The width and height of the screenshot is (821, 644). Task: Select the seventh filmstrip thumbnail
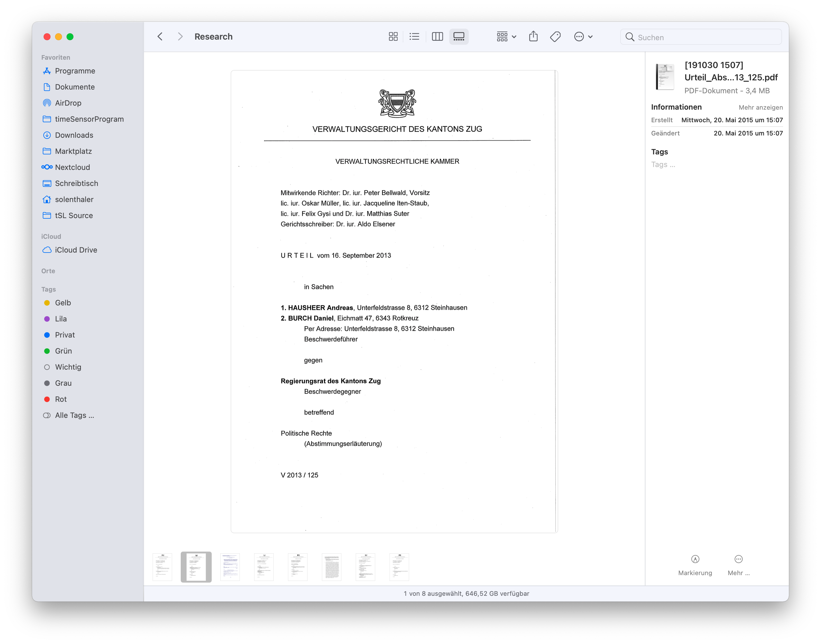pos(365,567)
